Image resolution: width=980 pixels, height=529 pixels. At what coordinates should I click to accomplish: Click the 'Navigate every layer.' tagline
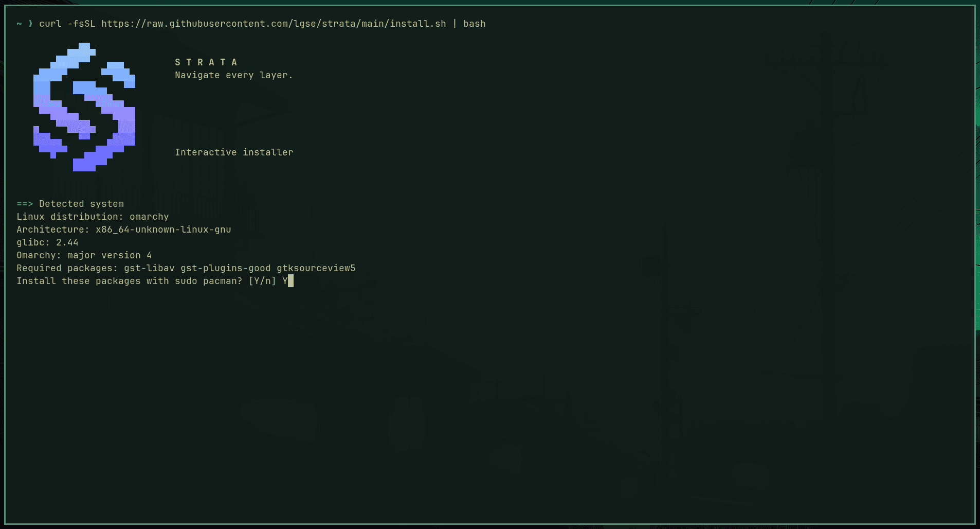tap(233, 75)
